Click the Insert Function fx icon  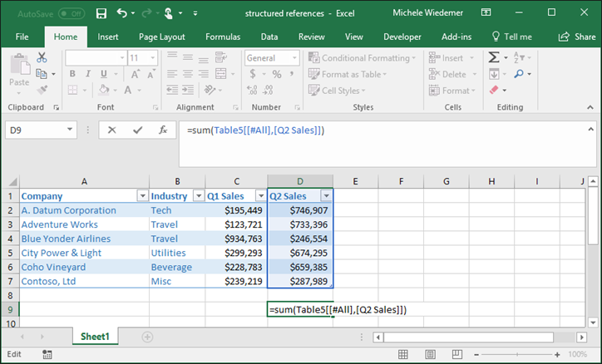pyautogui.click(x=163, y=130)
